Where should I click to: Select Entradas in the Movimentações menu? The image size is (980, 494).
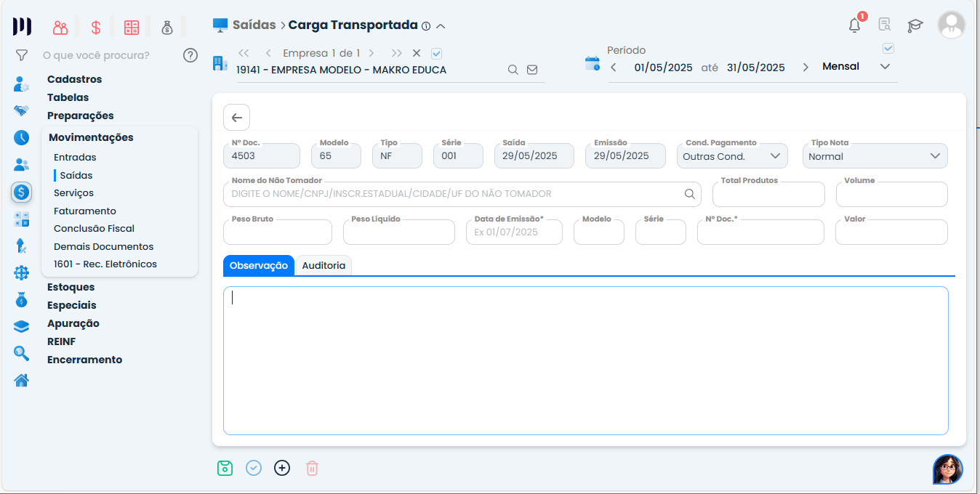click(x=75, y=157)
